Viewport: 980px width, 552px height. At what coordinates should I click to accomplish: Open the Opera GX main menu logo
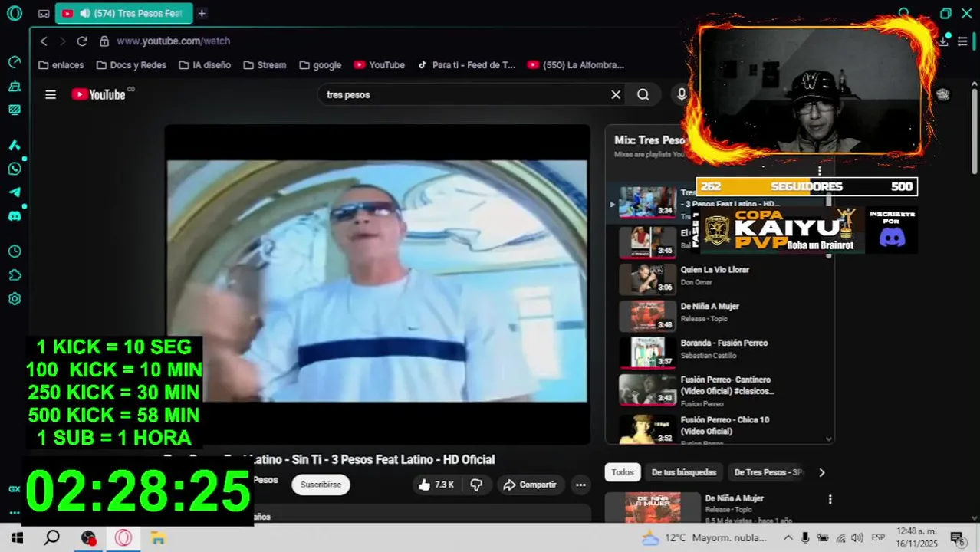point(15,13)
